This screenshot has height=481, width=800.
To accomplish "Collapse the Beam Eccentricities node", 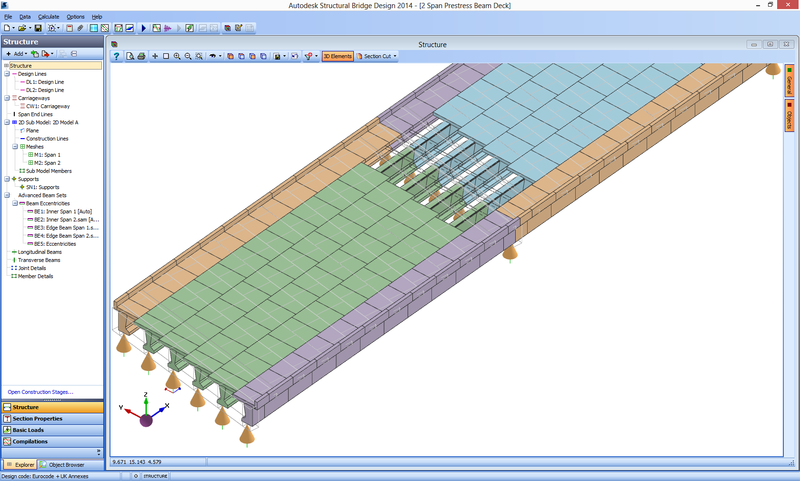I will (15, 203).
